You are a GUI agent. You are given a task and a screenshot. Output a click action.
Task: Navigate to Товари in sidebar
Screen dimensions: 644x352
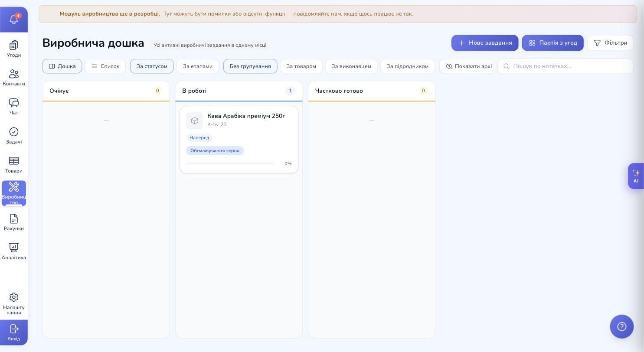pyautogui.click(x=14, y=165)
